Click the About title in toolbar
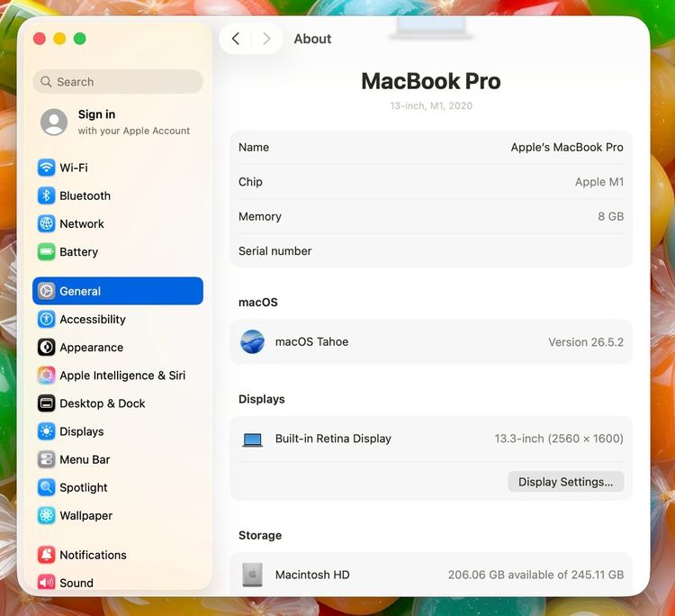The height and width of the screenshot is (616, 675). (312, 39)
